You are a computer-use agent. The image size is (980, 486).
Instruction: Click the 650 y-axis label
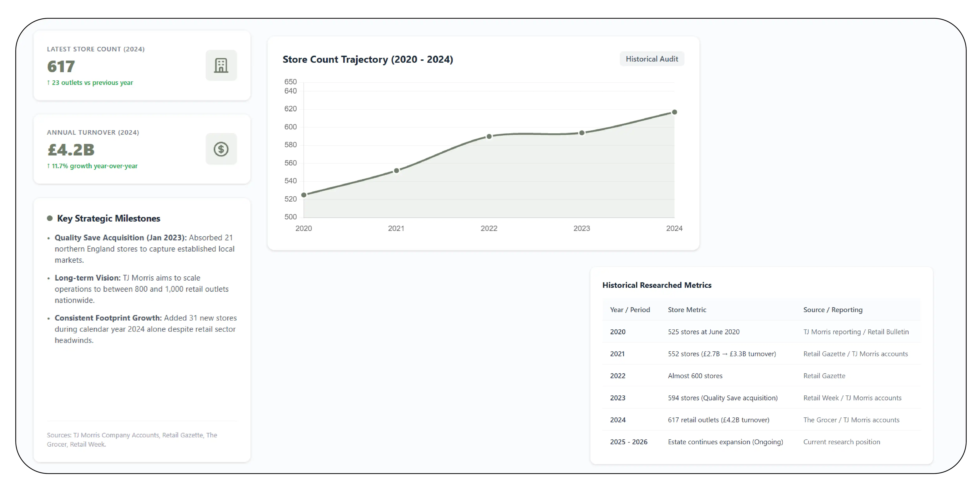pyautogui.click(x=291, y=82)
